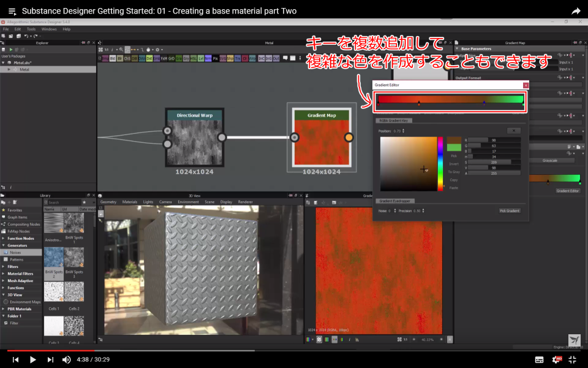588x368 pixels.
Task: Click the Gradient Editor button in parameters
Action: click(x=568, y=191)
